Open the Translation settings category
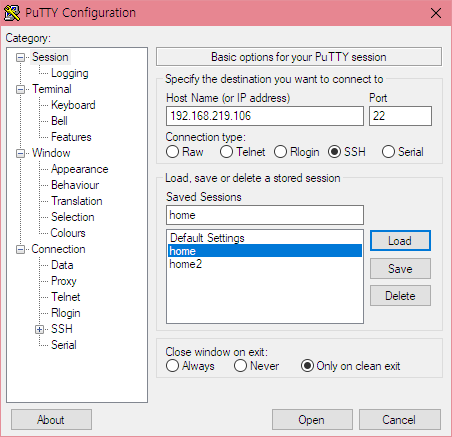The width and height of the screenshot is (452, 437). click(x=77, y=201)
